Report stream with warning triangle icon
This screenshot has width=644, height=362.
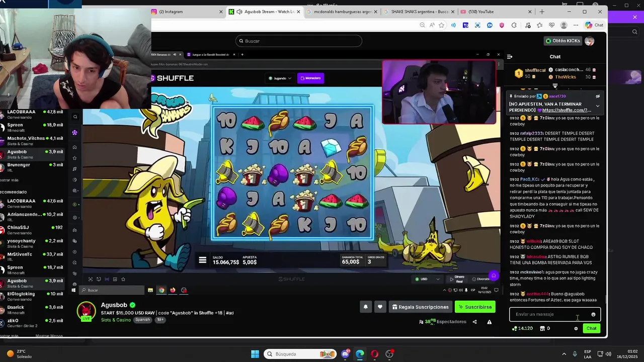489,322
